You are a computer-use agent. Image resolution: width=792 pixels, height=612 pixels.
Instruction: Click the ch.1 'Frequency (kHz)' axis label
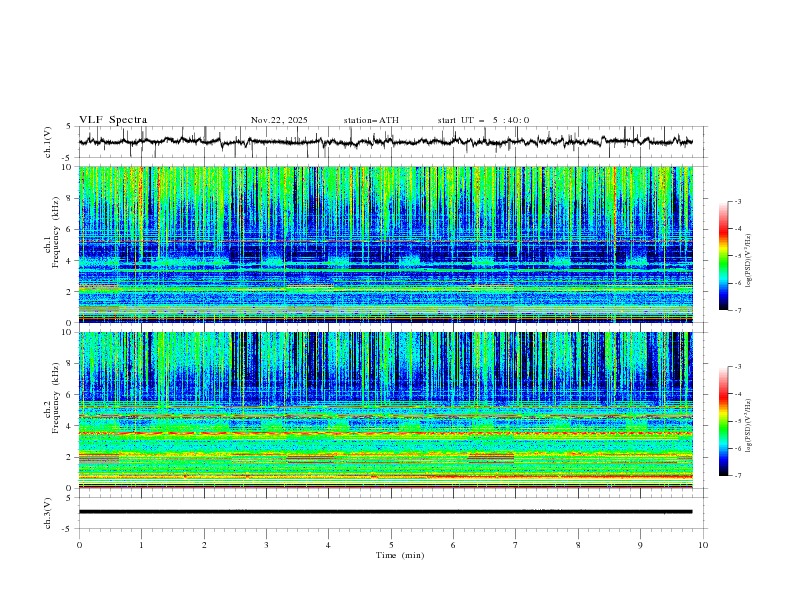(56, 233)
